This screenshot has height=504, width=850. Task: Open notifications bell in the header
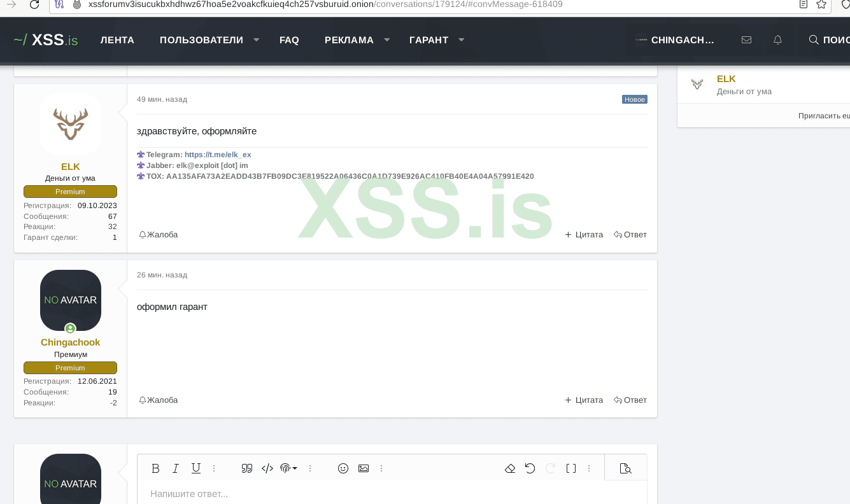pos(777,39)
